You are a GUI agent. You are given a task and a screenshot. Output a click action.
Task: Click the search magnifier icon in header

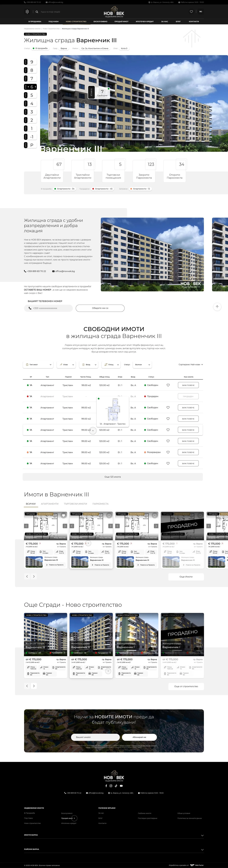coord(37,12)
